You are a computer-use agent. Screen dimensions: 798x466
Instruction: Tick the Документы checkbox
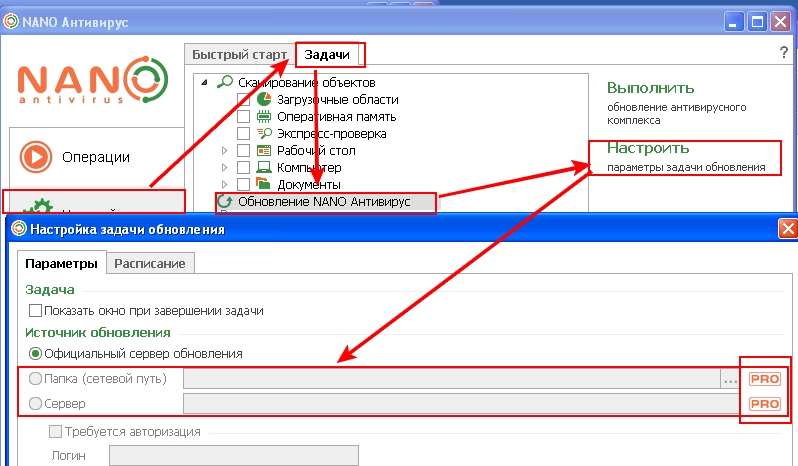point(243,185)
